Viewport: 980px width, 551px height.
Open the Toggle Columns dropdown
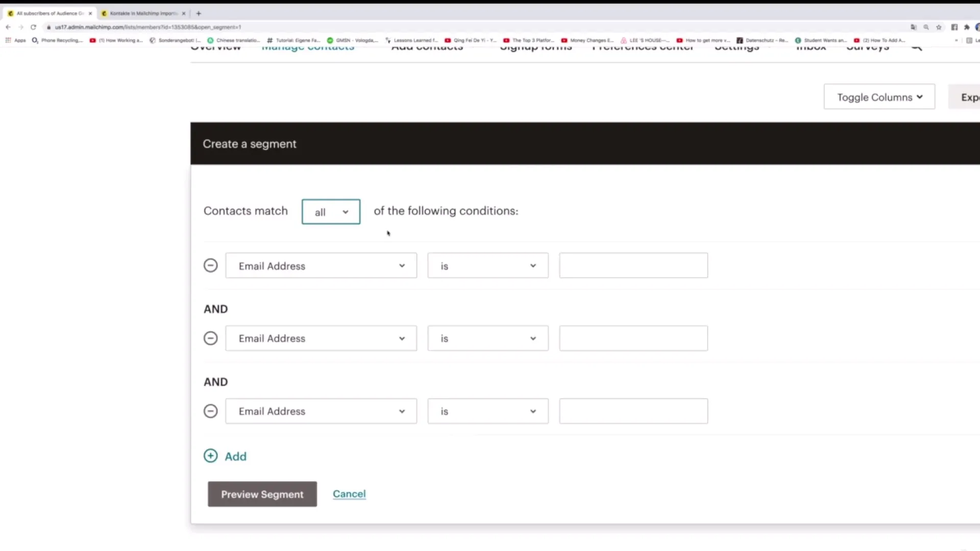click(x=879, y=97)
